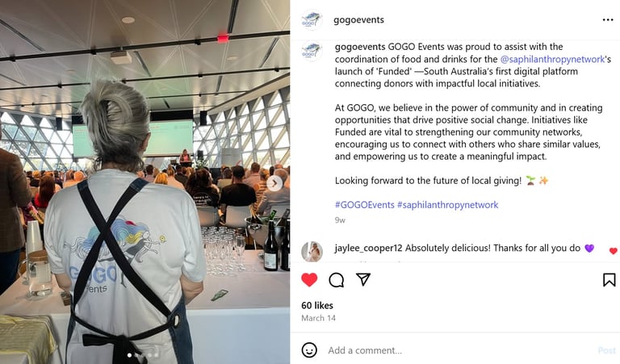620x364 pixels.
Task: Open the gogoevents avatar beside caption
Action: (x=312, y=51)
